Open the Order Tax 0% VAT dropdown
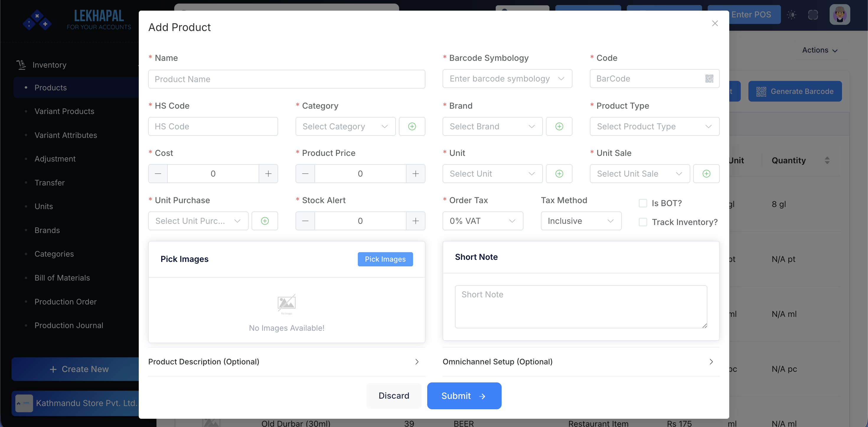This screenshot has width=868, height=427. 482,221
